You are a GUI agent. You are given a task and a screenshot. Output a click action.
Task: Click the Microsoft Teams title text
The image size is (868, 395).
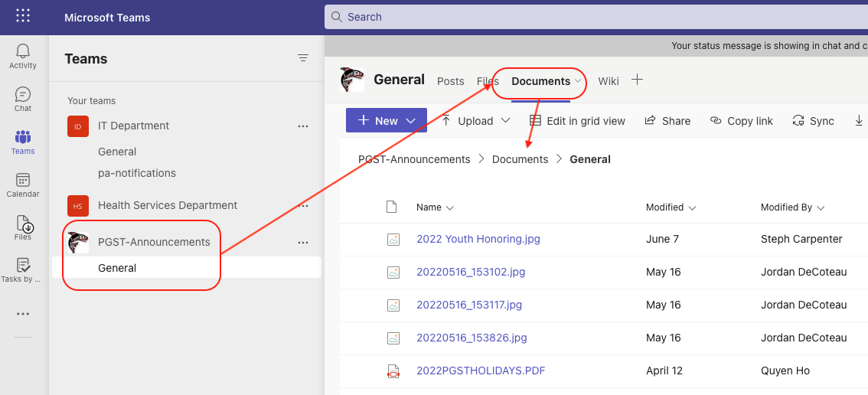(107, 18)
